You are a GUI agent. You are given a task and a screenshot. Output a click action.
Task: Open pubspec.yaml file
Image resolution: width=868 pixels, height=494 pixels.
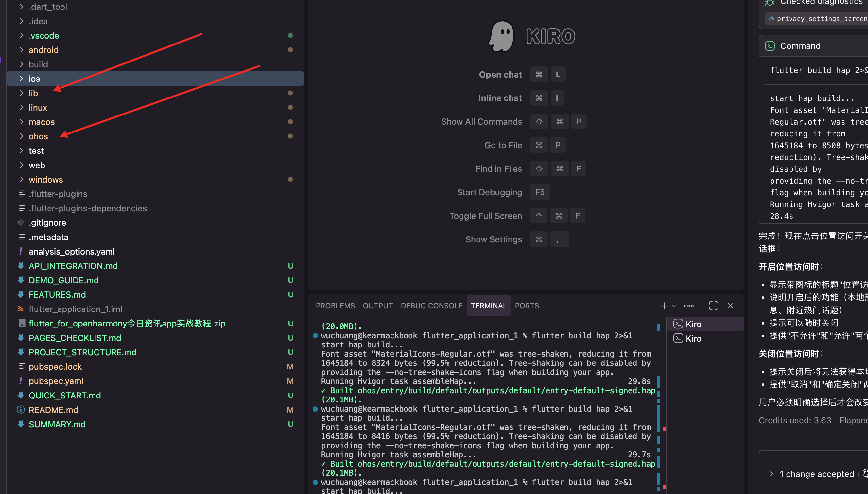pyautogui.click(x=56, y=381)
